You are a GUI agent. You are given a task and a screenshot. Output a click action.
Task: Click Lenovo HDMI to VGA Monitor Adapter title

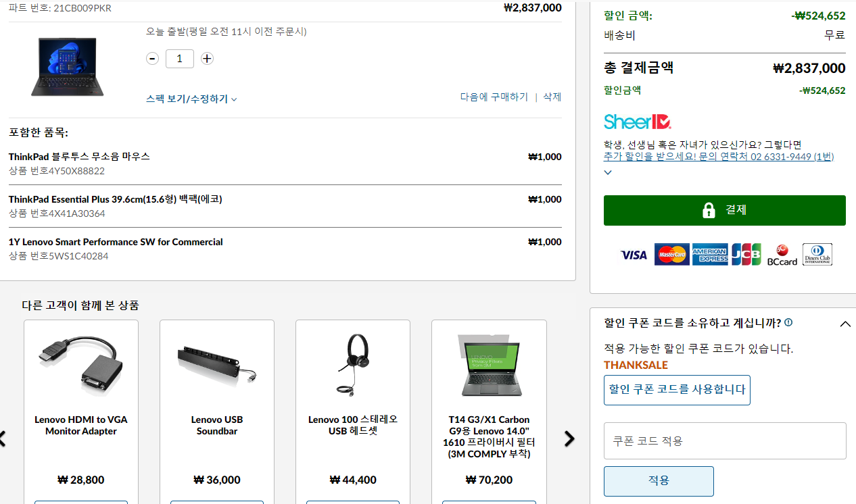pyautogui.click(x=81, y=426)
